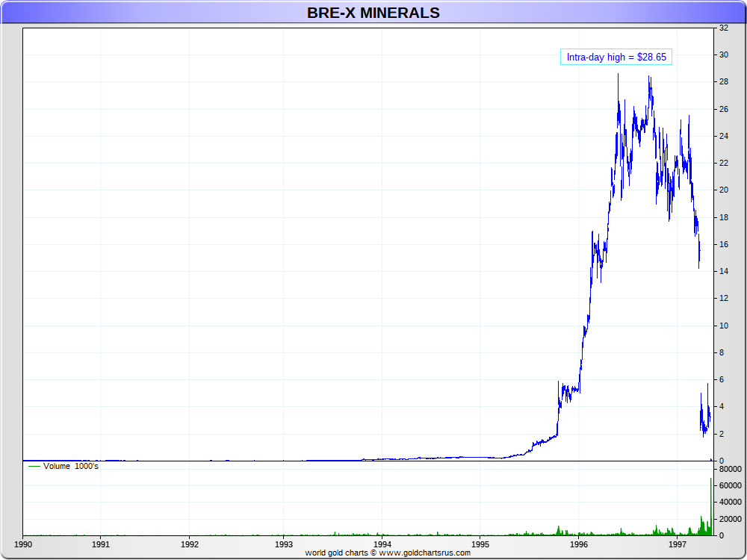Screen dimensions: 747x560
Task: Click the green line sample in the Volume legend
Action: [34, 466]
